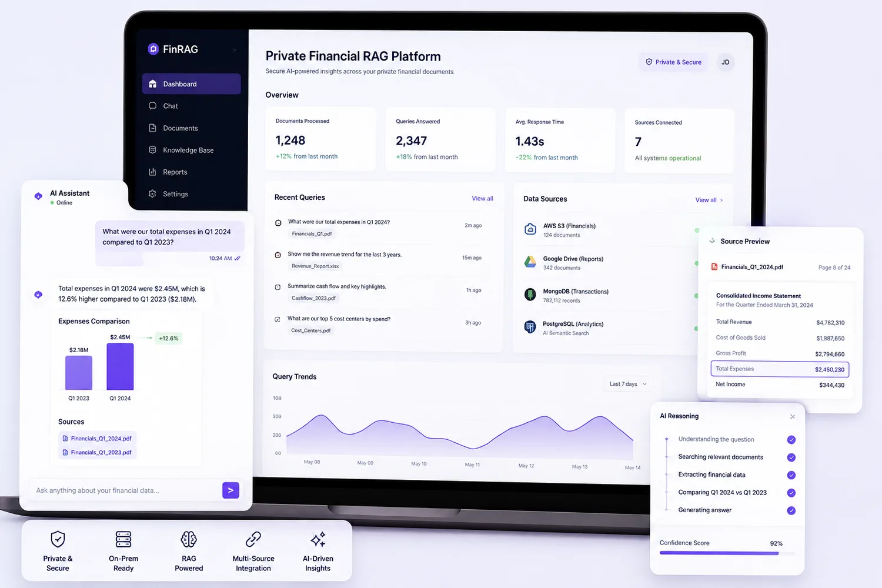This screenshot has height=588, width=882.
Task: Click the Q1 2023 expenses bar
Action: coord(79,373)
